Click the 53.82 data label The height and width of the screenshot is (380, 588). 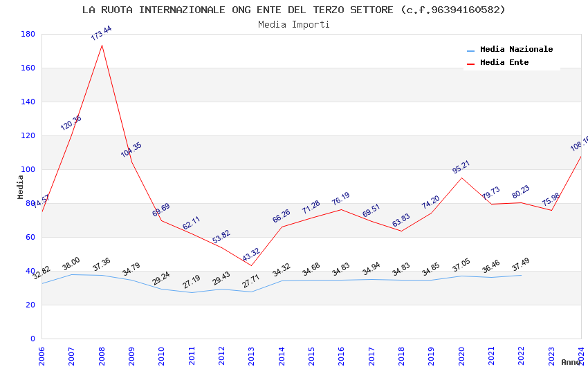pos(221,237)
